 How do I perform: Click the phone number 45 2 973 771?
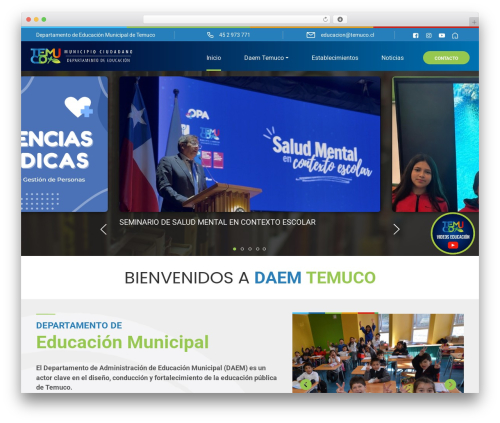click(x=234, y=35)
